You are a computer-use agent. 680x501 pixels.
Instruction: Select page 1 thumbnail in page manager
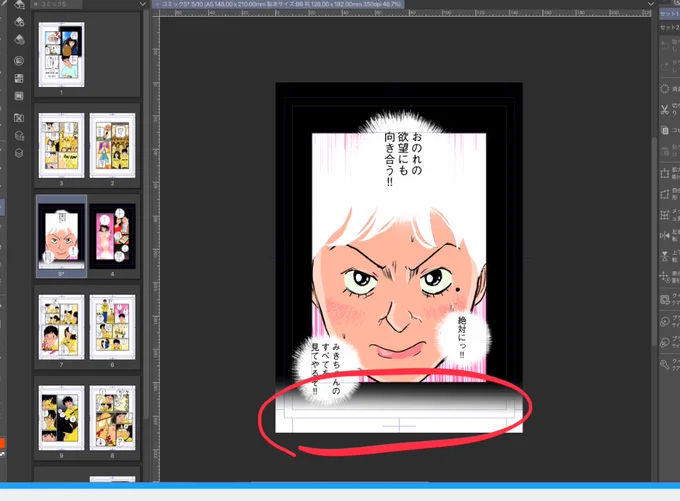tap(61, 55)
